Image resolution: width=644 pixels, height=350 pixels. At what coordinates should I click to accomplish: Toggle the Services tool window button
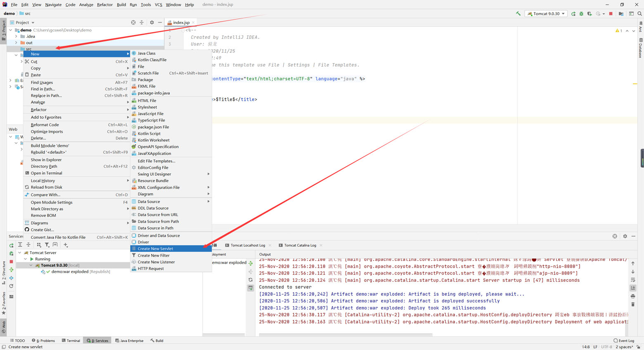[97, 340]
